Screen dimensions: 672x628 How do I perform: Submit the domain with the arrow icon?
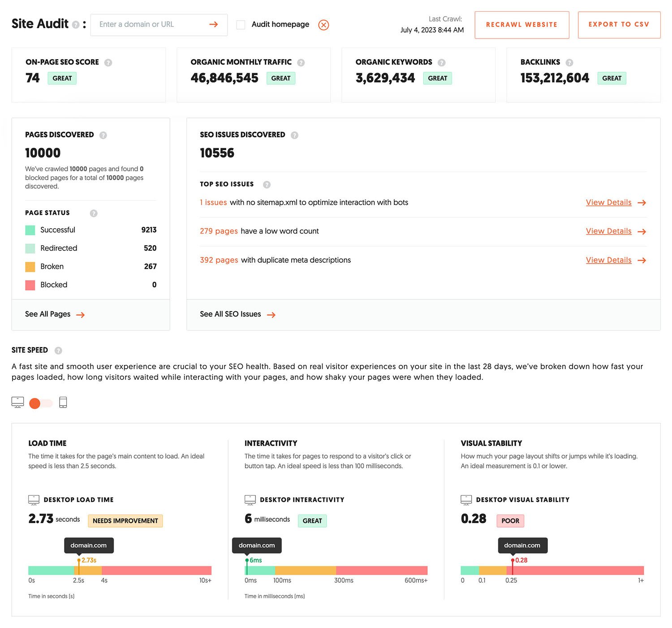pos(214,24)
